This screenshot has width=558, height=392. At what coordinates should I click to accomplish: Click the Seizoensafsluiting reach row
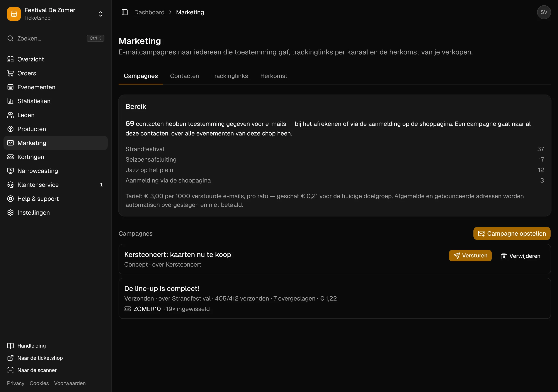335,159
